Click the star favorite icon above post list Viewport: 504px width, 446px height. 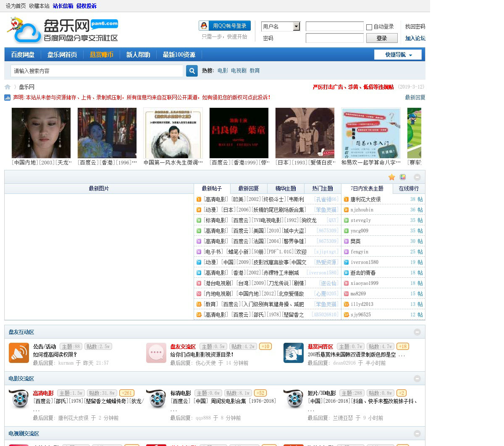[392, 177]
